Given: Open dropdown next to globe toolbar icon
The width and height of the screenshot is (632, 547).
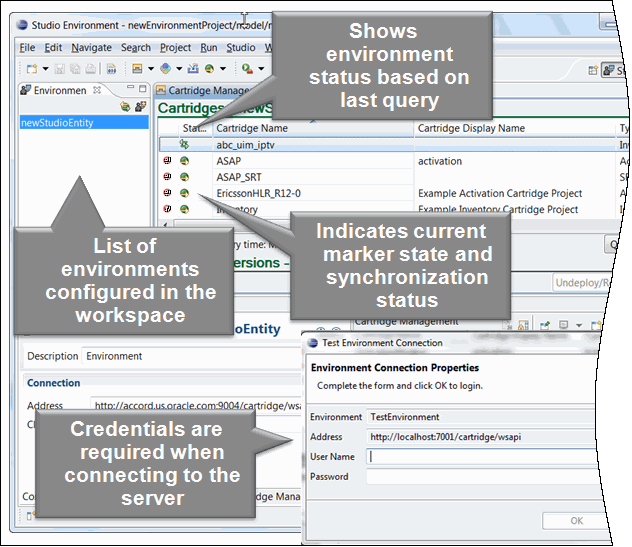Looking at the screenshot, I should [179, 69].
